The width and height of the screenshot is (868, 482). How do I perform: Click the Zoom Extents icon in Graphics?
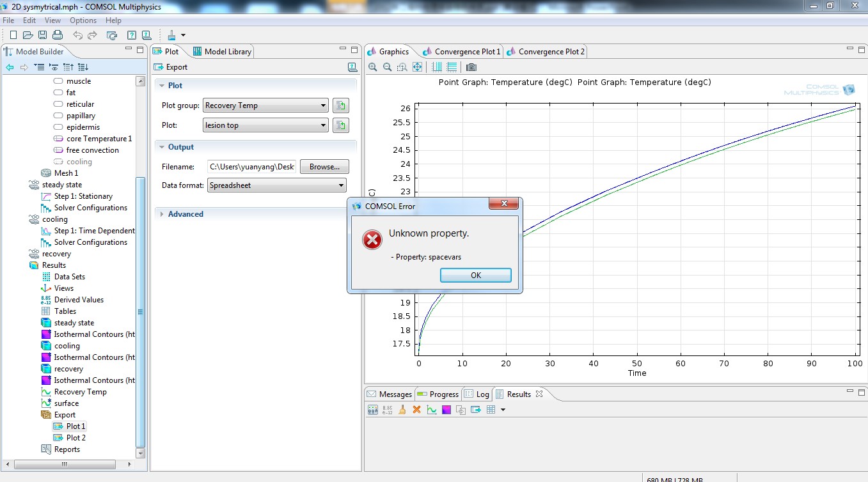click(417, 67)
